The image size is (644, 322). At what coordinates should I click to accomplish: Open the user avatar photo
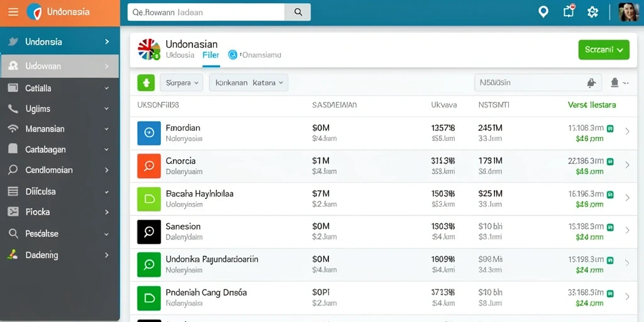[629, 12]
